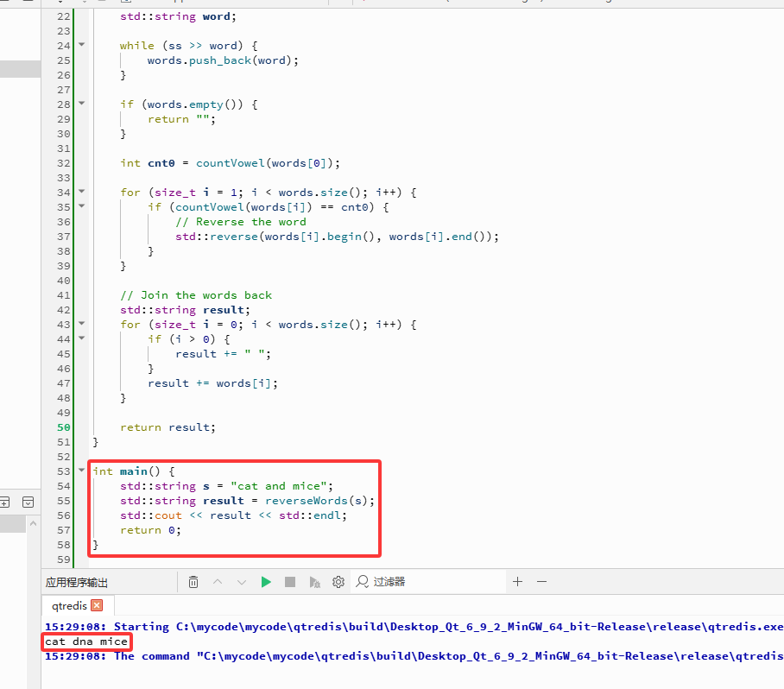This screenshot has width=784, height=689.
Task: Fold the if block at line 44
Action: click(x=81, y=338)
